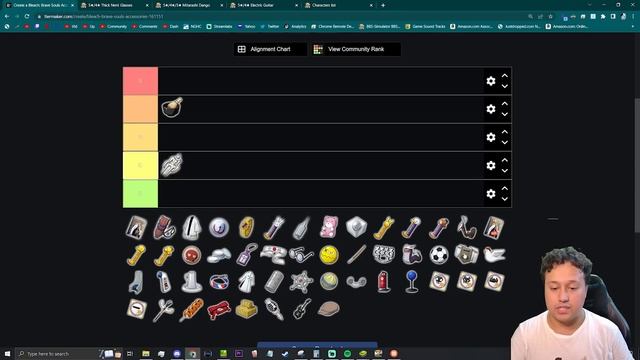Open settings gear for green tier row
Screen dimensions: 640x360
491,193
